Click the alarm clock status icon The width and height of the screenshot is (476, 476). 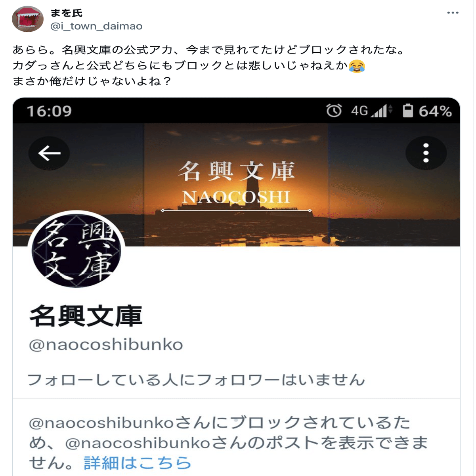[334, 111]
